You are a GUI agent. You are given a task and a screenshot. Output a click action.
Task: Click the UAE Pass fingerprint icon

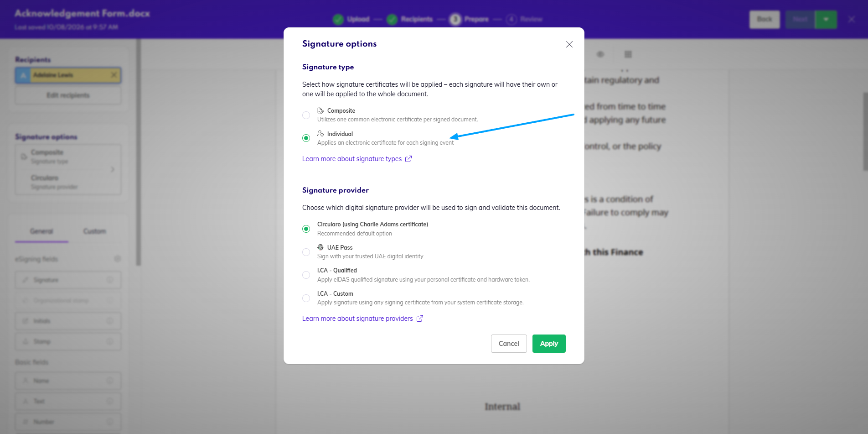(x=320, y=247)
